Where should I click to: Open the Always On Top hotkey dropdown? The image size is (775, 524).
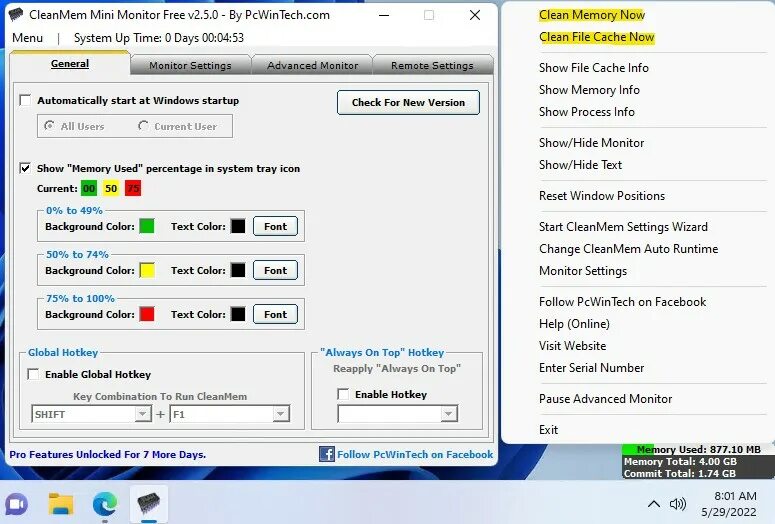coord(448,414)
